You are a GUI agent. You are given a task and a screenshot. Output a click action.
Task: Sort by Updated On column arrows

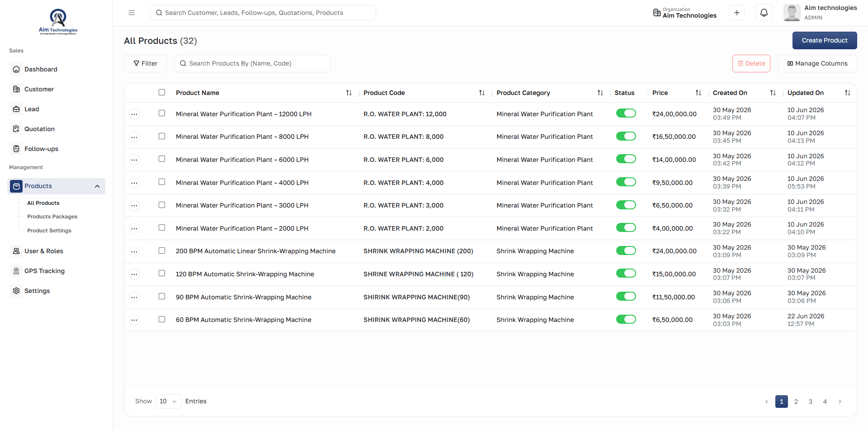click(848, 93)
